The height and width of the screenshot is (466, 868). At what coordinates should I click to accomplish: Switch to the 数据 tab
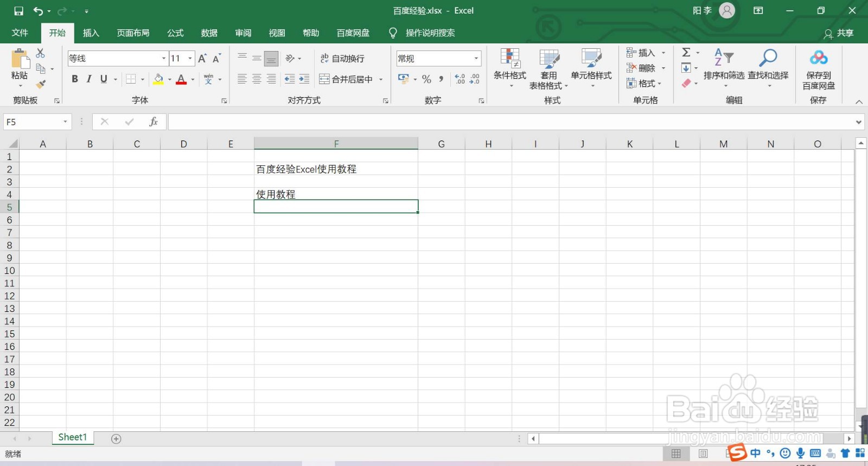[x=209, y=33]
